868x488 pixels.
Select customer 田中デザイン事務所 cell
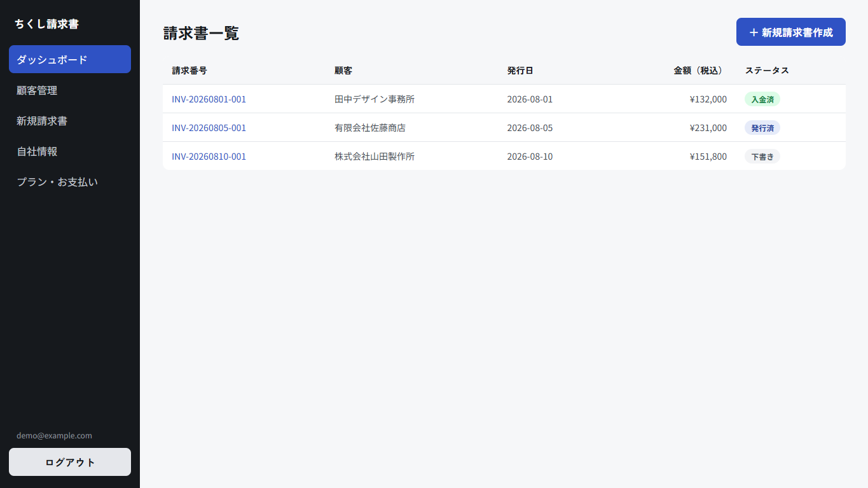pos(375,99)
